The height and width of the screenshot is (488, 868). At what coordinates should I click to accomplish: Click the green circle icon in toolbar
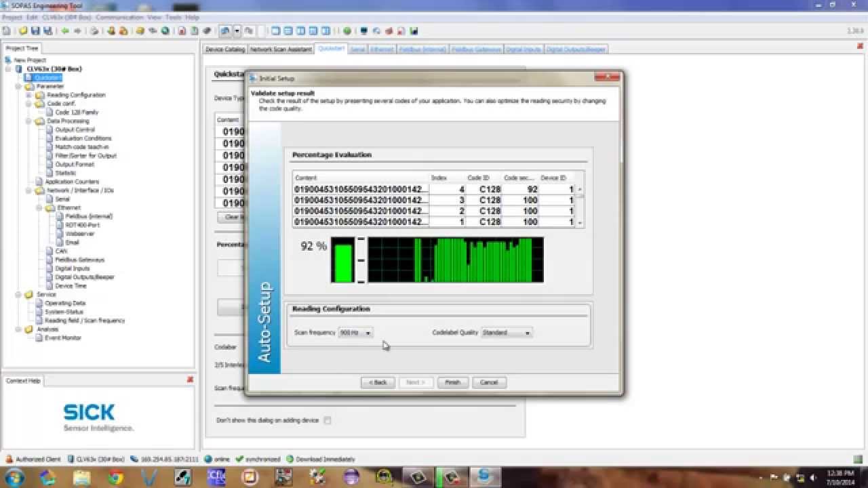tap(347, 31)
